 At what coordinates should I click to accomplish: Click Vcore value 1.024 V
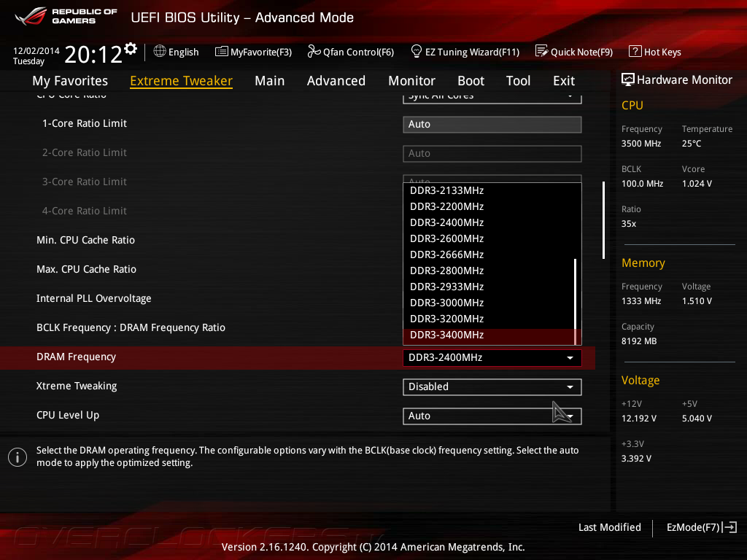[x=697, y=183]
